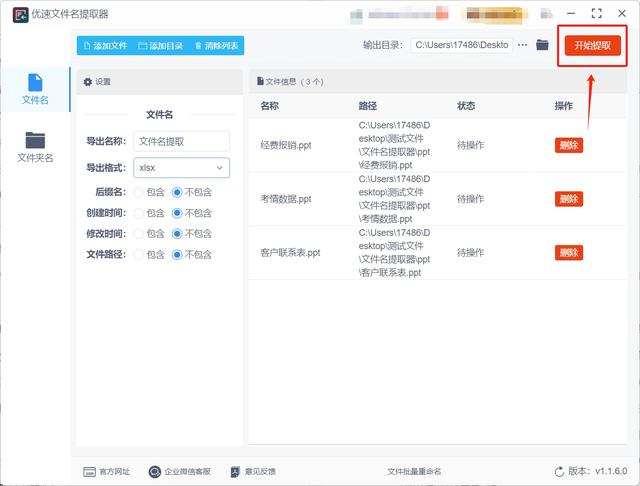Delete the 客户联系表.ppt row
The width and height of the screenshot is (640, 486).
pos(569,253)
